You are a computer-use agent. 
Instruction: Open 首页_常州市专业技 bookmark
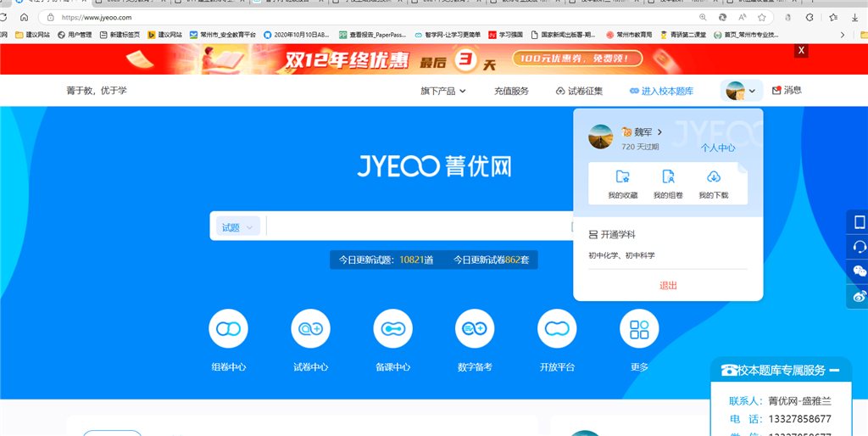746,34
